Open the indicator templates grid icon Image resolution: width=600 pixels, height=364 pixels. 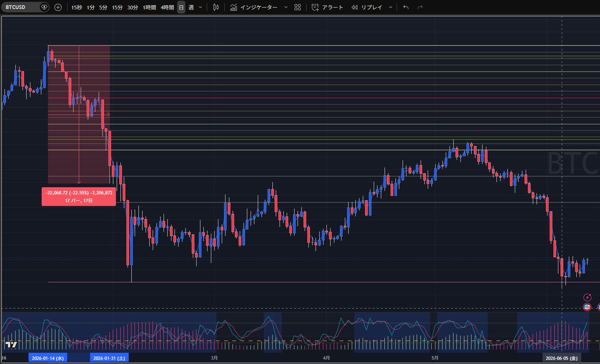click(x=297, y=7)
